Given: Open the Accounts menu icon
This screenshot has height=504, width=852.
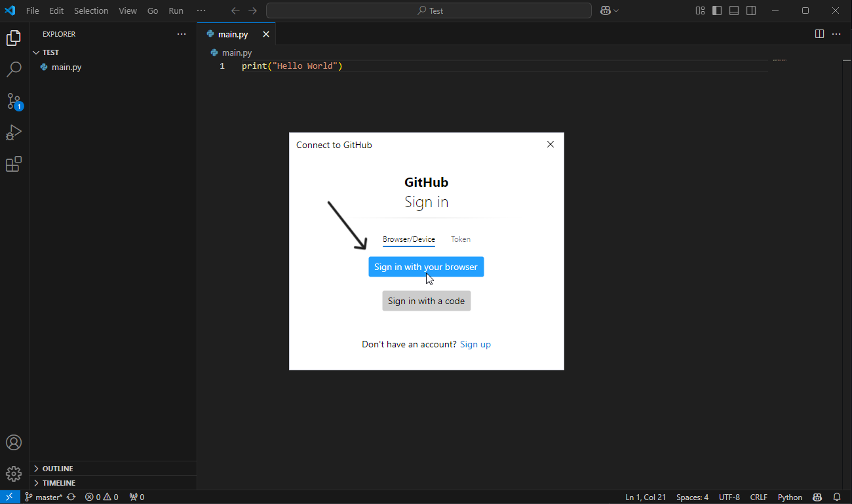Looking at the screenshot, I should pyautogui.click(x=14, y=442).
